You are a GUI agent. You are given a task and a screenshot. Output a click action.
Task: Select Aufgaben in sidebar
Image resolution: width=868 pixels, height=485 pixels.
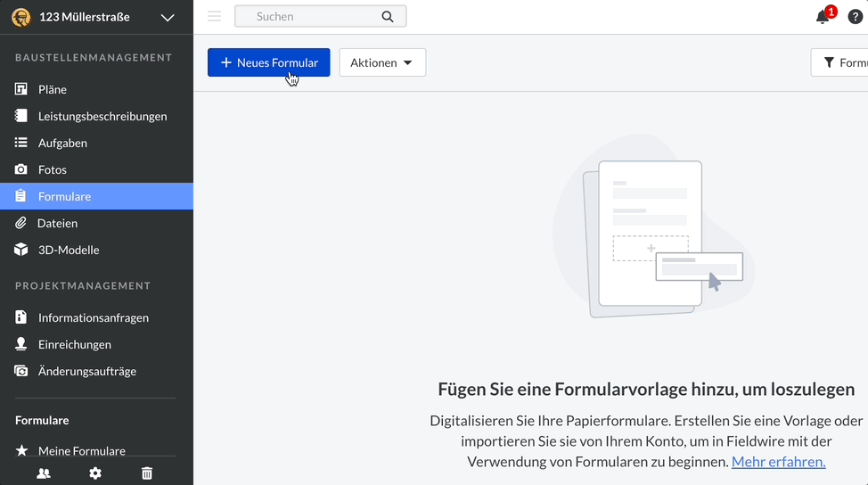tap(97, 143)
